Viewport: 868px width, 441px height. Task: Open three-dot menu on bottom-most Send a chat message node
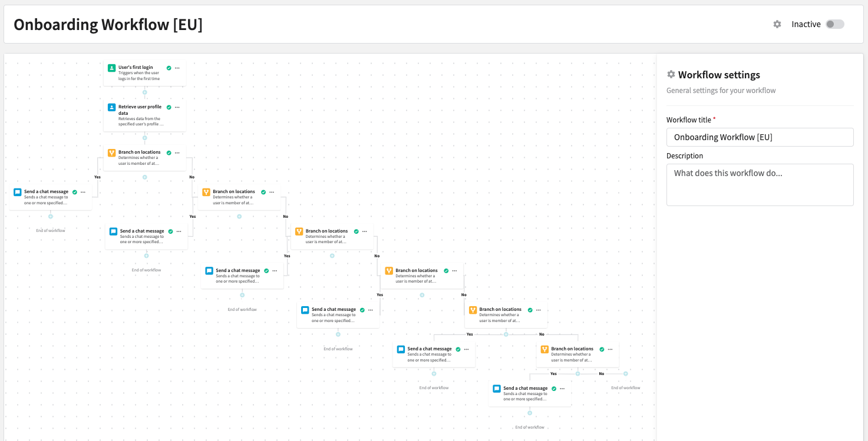(x=562, y=389)
